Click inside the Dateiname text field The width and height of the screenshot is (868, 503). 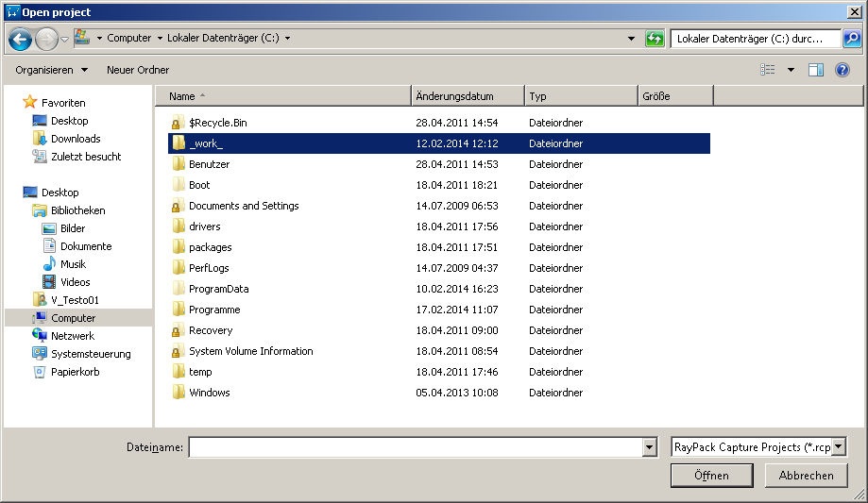414,448
